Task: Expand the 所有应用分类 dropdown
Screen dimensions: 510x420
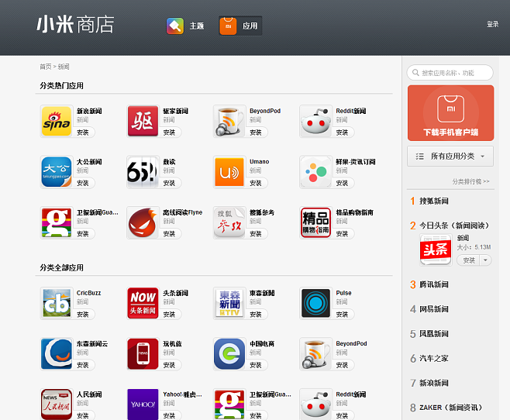Action: 450,157
